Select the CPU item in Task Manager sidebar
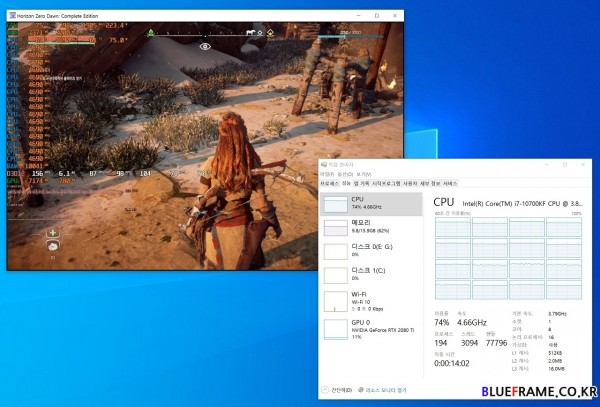This screenshot has width=600, height=407. [371, 204]
